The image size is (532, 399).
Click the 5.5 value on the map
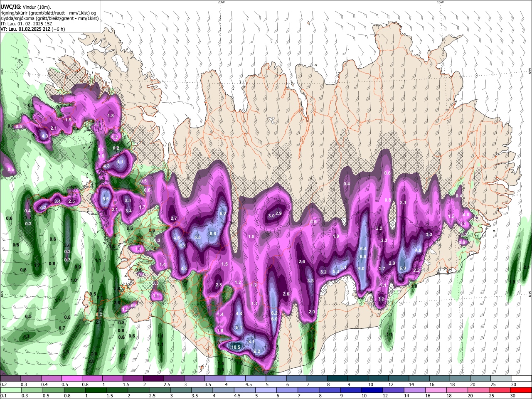(x=198, y=238)
